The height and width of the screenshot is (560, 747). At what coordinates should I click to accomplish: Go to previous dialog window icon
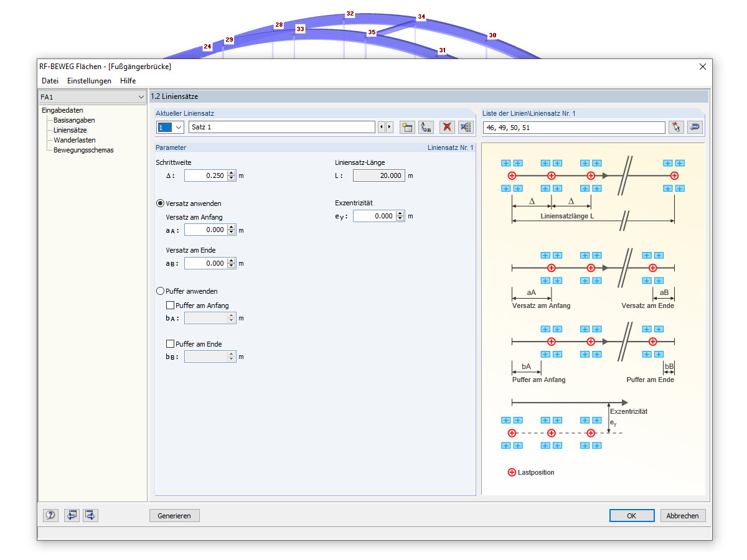coord(72,515)
